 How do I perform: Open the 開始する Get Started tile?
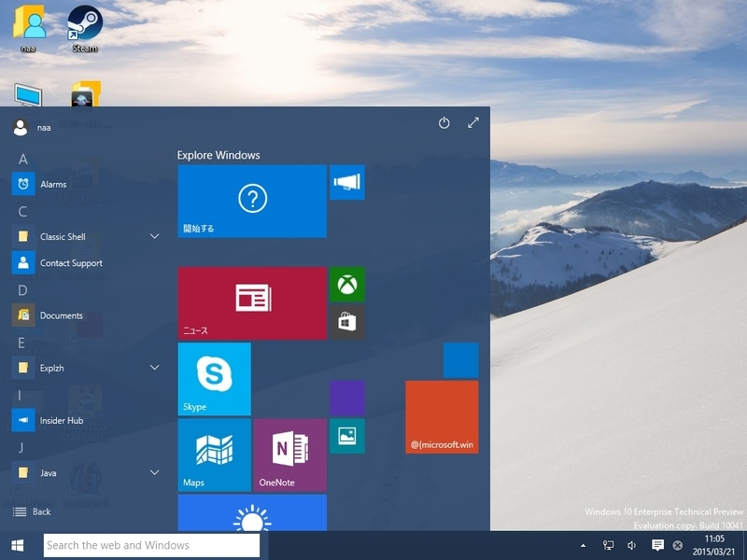[252, 201]
